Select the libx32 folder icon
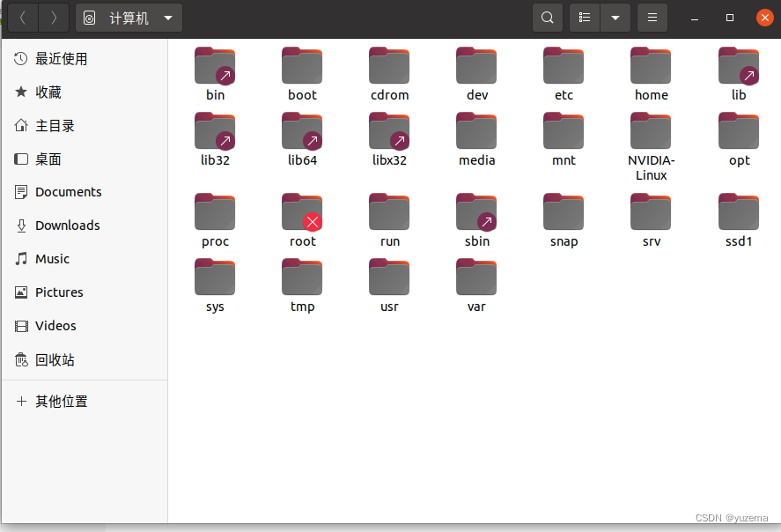The height and width of the screenshot is (532, 781). (389, 130)
